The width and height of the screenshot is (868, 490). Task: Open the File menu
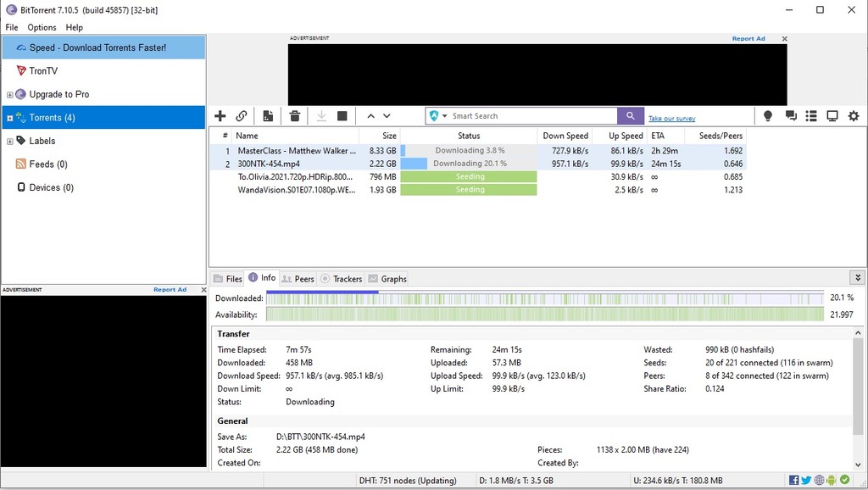12,27
